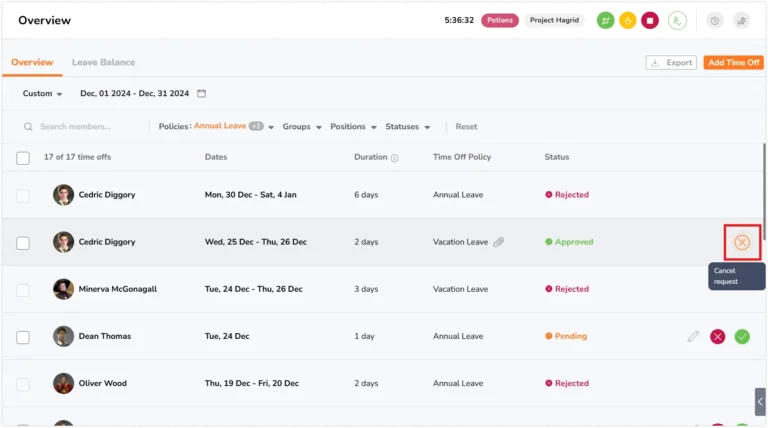
Task: Click the Dates column header
Action: point(216,157)
